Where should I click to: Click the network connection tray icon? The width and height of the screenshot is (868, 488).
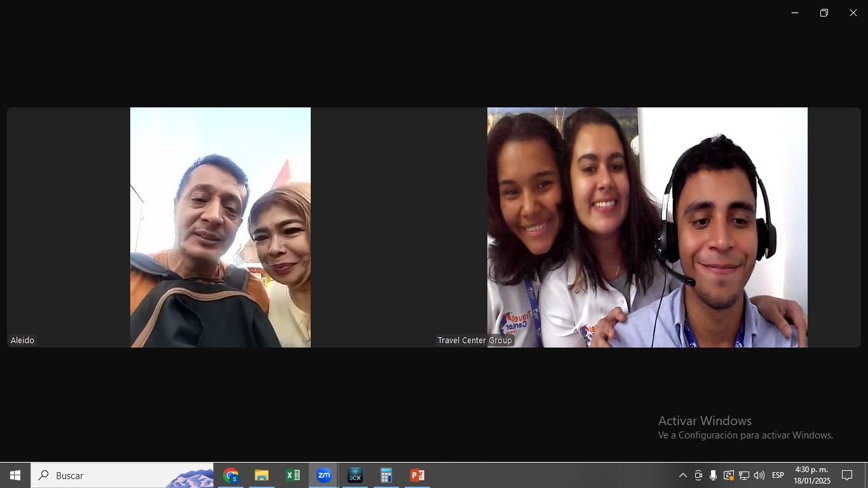(743, 475)
